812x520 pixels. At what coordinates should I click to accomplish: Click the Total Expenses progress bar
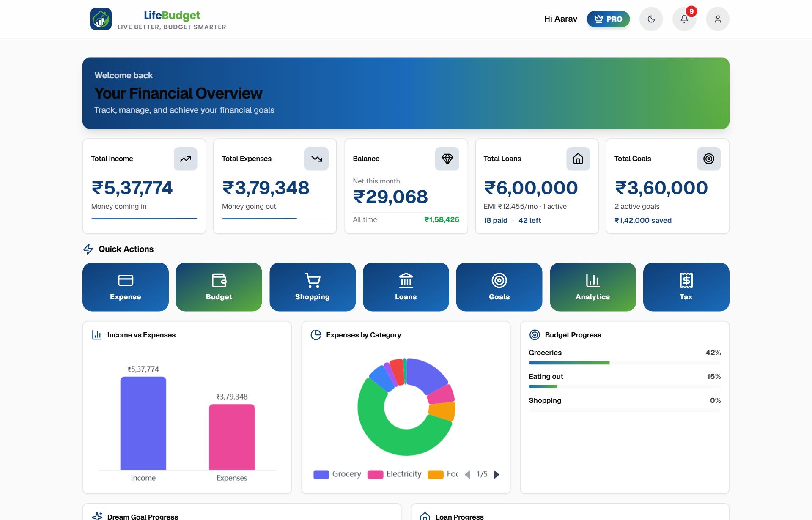275,219
